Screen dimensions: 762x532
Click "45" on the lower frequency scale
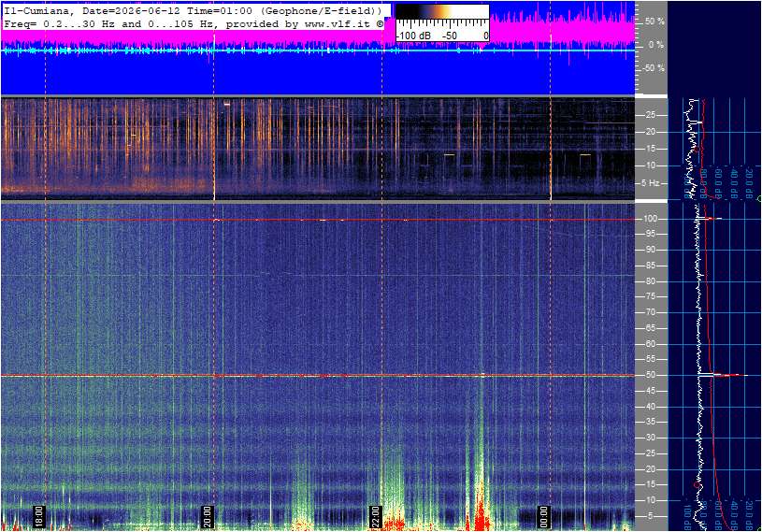coord(650,391)
